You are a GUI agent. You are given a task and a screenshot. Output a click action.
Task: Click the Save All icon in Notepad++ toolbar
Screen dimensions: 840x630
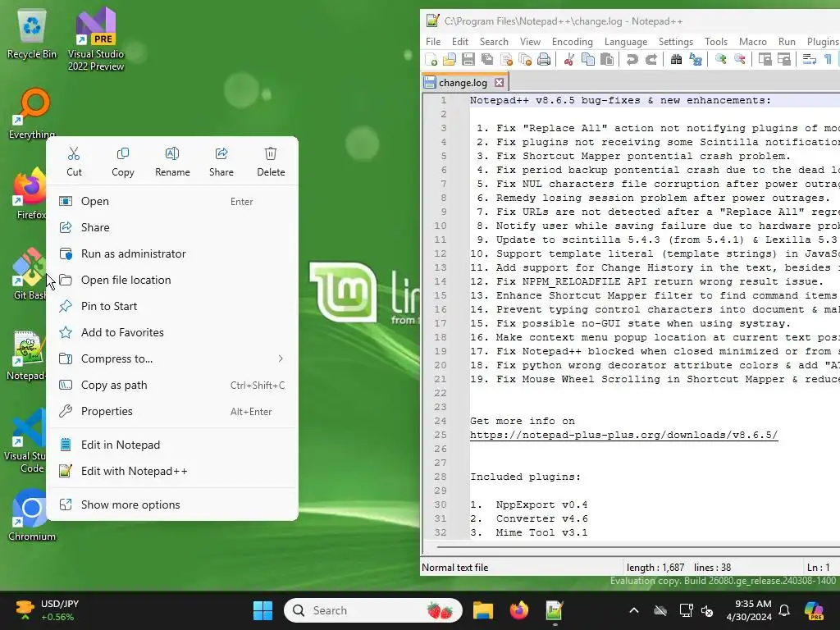tap(487, 59)
